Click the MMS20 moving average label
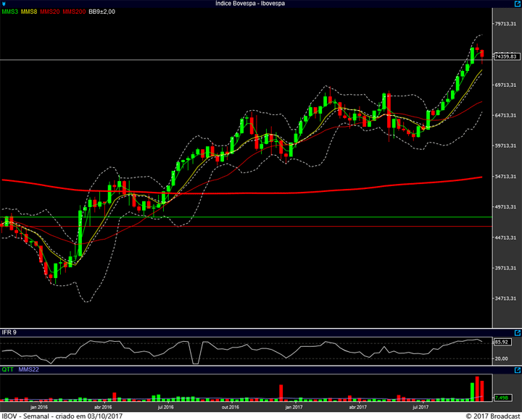This screenshot has width=522, height=420. [x=50, y=12]
